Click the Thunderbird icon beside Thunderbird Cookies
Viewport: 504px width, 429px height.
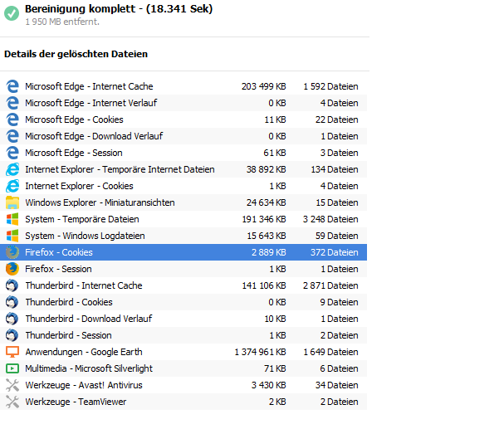point(12,302)
